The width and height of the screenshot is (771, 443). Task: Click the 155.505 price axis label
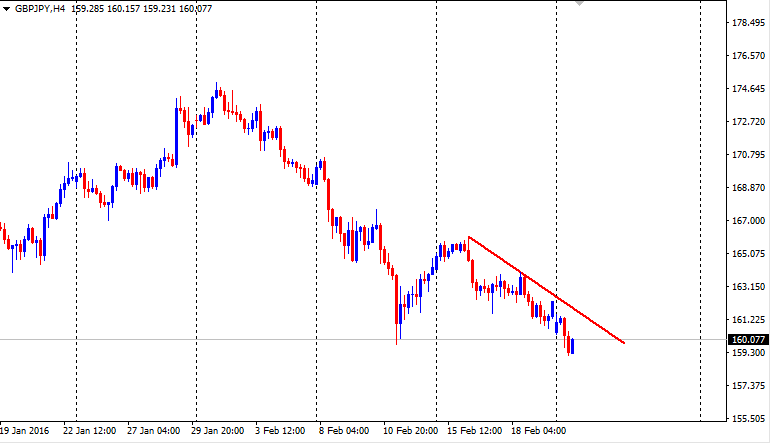(748, 418)
